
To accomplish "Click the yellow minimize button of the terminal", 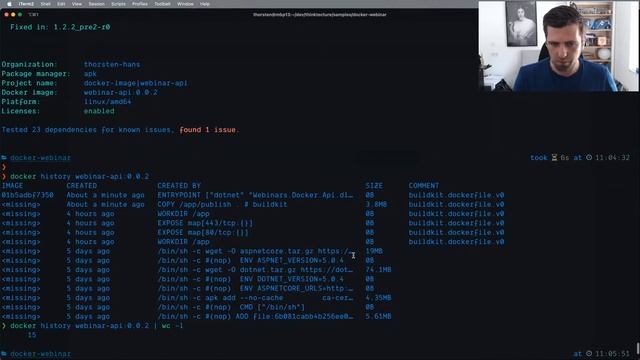I will pos(13,14).
